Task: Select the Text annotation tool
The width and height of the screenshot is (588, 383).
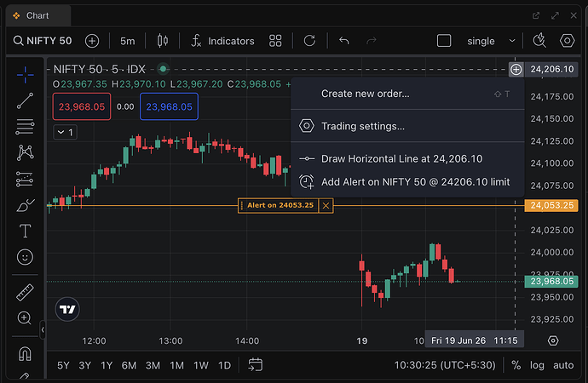Action: (25, 231)
